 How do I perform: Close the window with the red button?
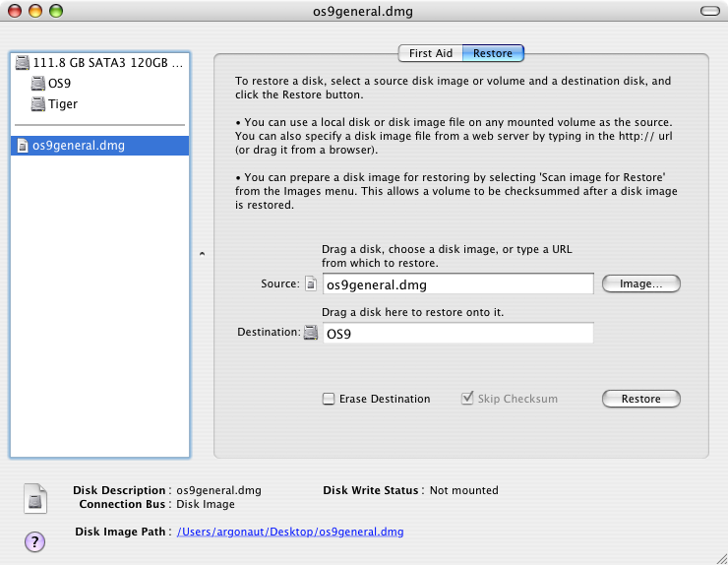click(x=15, y=11)
